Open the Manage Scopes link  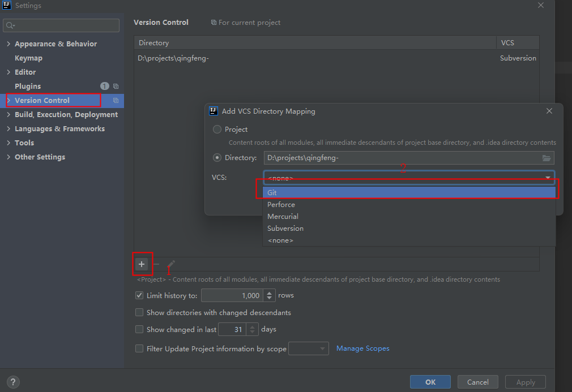pyautogui.click(x=362, y=348)
